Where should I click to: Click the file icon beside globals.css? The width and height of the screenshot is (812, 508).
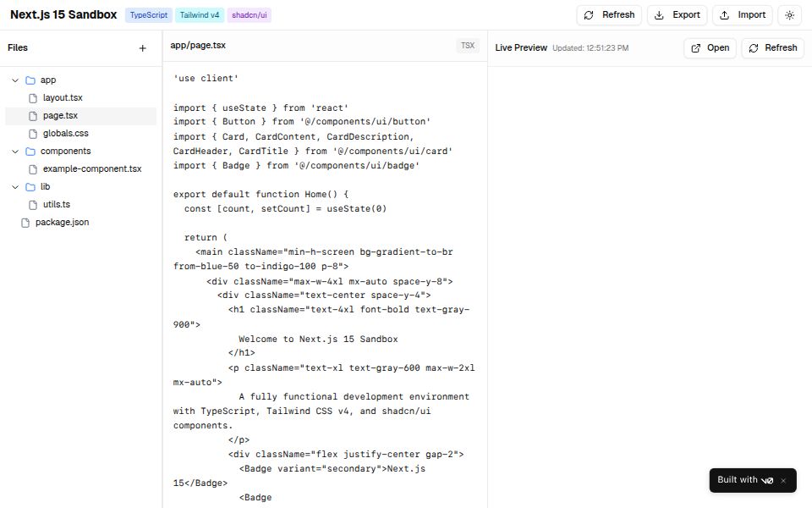33,133
